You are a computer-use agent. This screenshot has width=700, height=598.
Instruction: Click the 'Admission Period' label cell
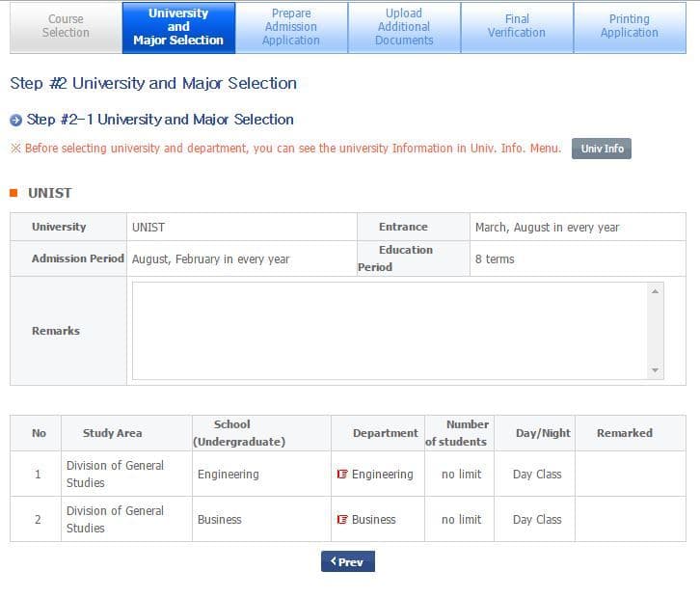68,258
